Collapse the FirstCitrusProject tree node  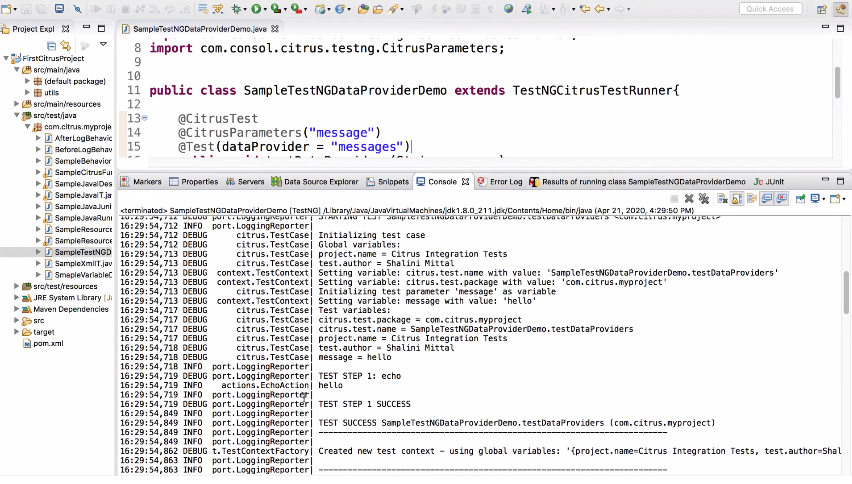click(x=5, y=58)
